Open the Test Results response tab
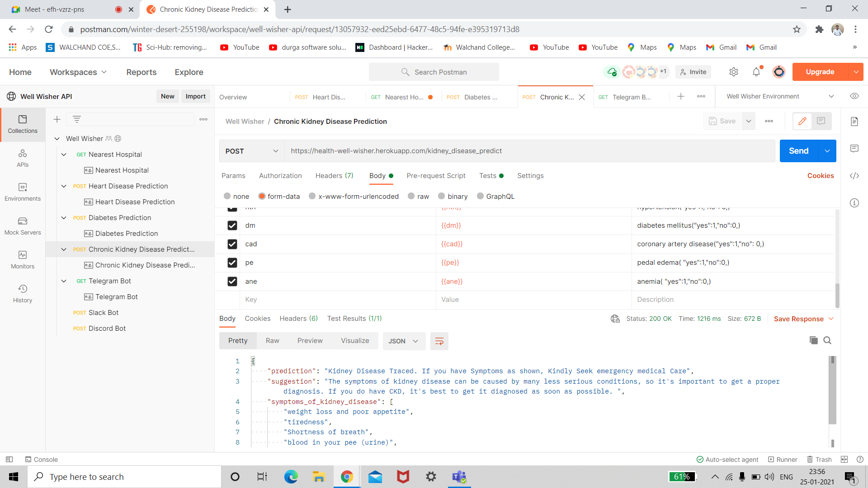Viewport: 868px width, 488px height. click(354, 319)
